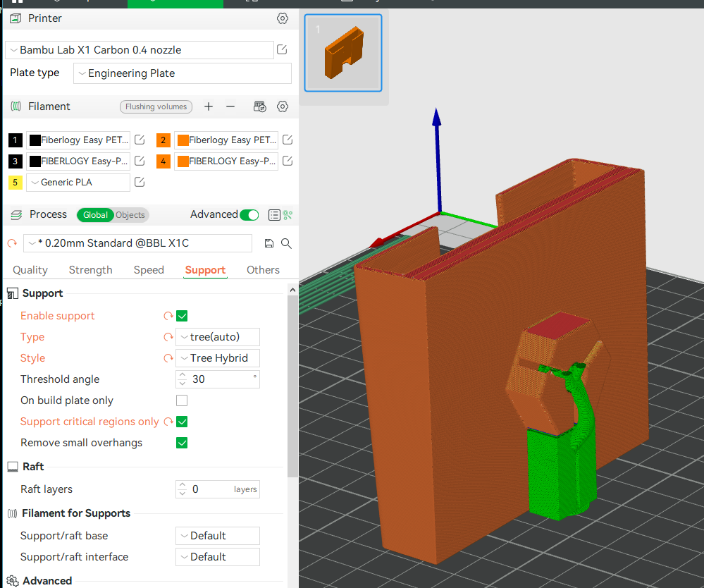Uncheck Support critical regions only
704x588 pixels.
pyautogui.click(x=182, y=422)
